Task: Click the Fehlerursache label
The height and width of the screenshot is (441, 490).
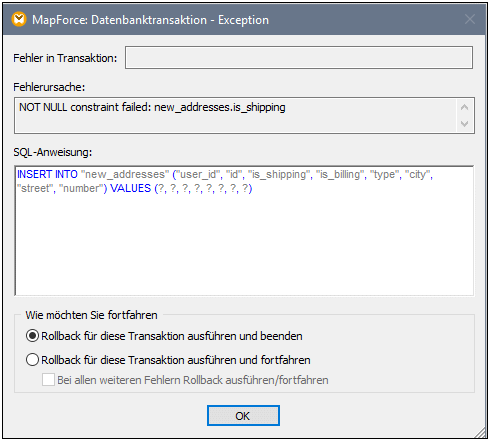Action: click(49, 87)
